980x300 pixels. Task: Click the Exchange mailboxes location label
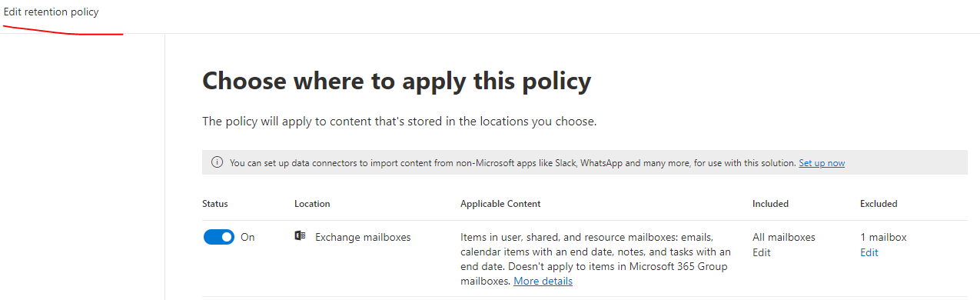(x=363, y=237)
